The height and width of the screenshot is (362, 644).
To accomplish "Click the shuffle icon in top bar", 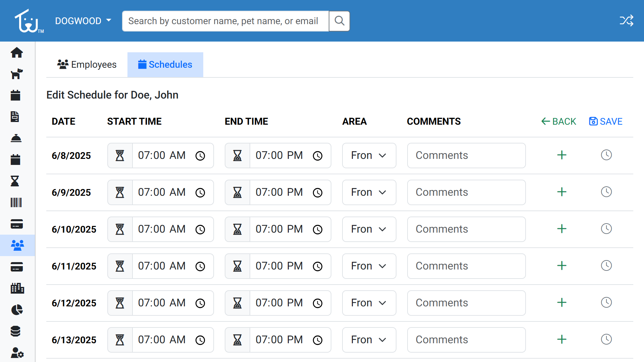I will coord(626,21).
